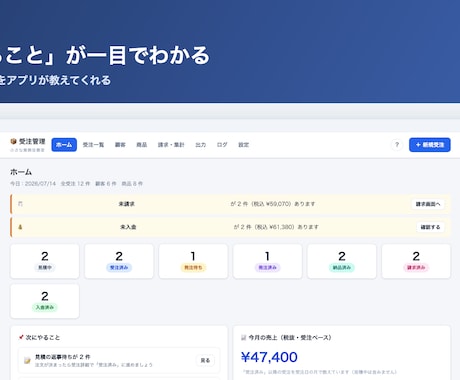Click the pin icon beside 次にやること
Image resolution: width=460 pixels, height=380 pixels.
(21, 337)
